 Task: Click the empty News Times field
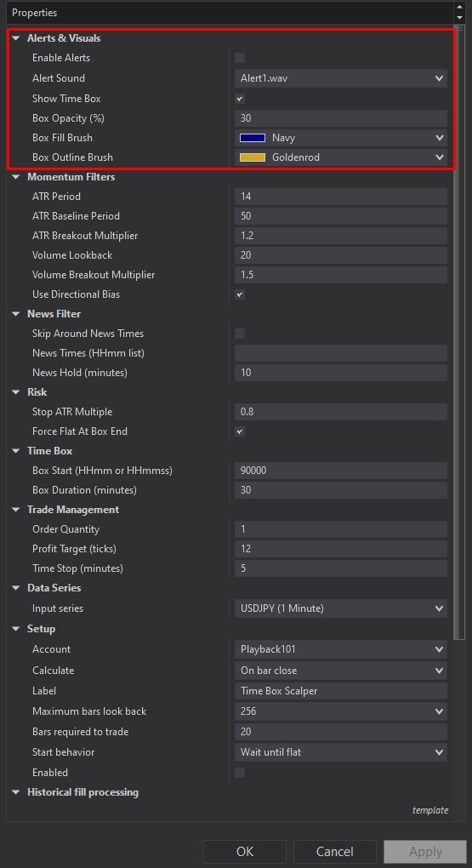[341, 353]
